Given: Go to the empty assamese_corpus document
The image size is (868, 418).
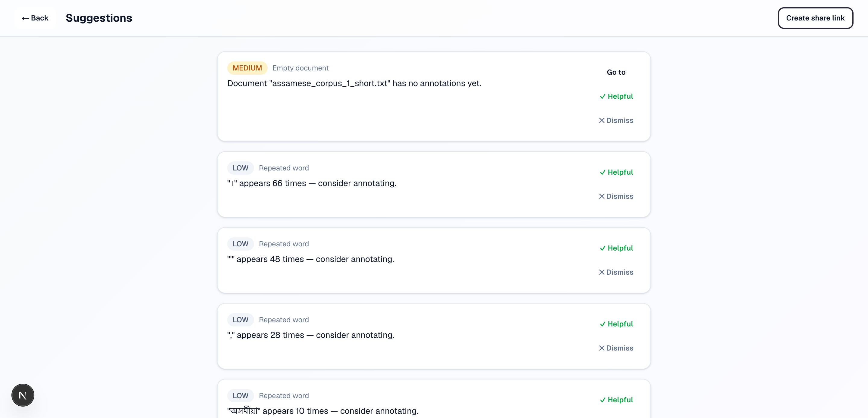Looking at the screenshot, I should [x=616, y=72].
